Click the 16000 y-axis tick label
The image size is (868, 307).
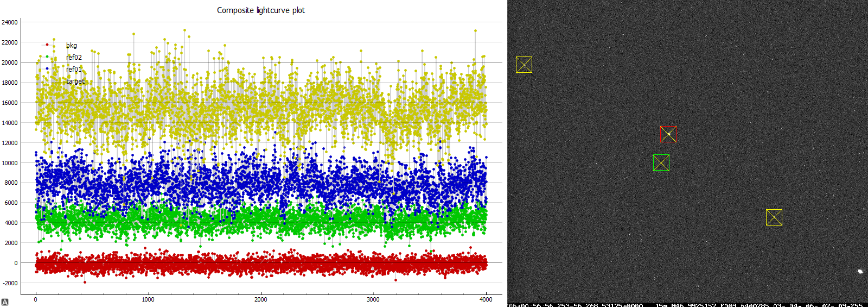click(10, 103)
